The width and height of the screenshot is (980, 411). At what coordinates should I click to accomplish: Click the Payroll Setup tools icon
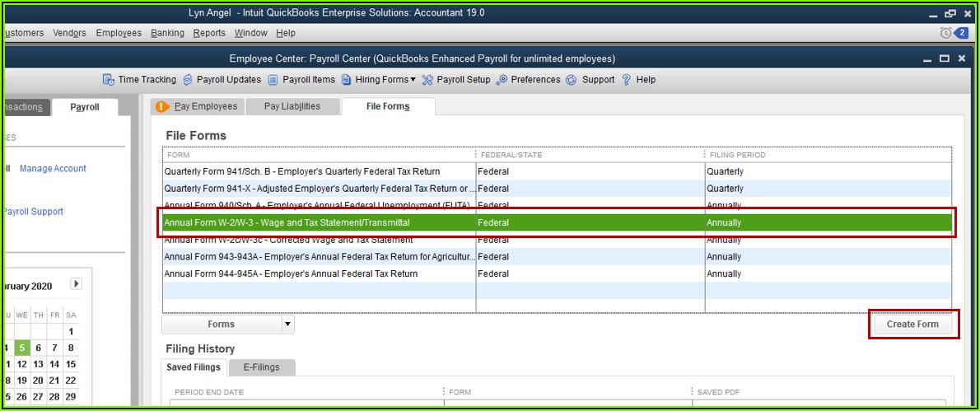click(427, 80)
